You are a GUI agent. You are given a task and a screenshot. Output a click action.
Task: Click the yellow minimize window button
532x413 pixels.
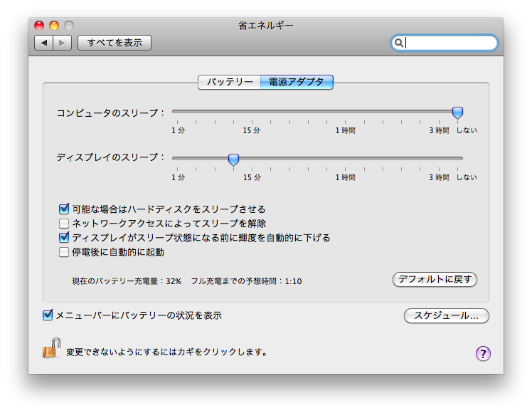54,26
